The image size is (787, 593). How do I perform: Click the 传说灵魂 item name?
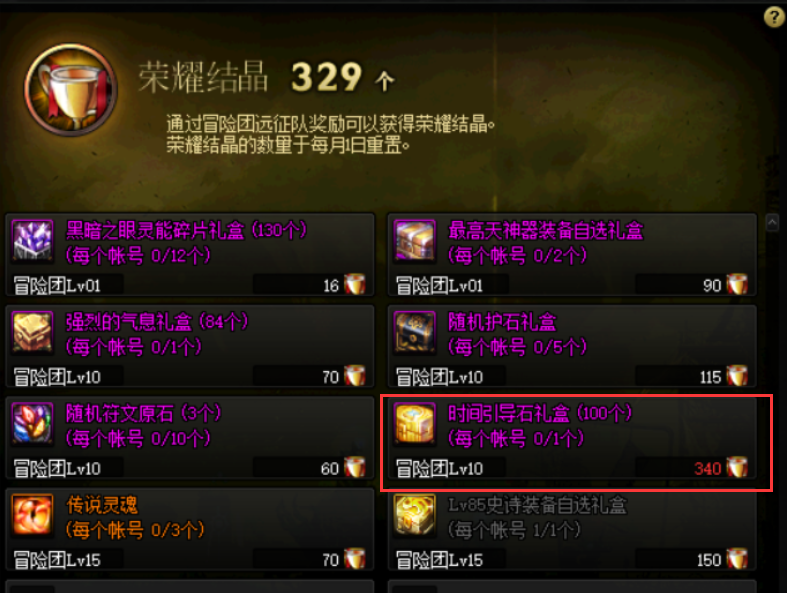102,505
